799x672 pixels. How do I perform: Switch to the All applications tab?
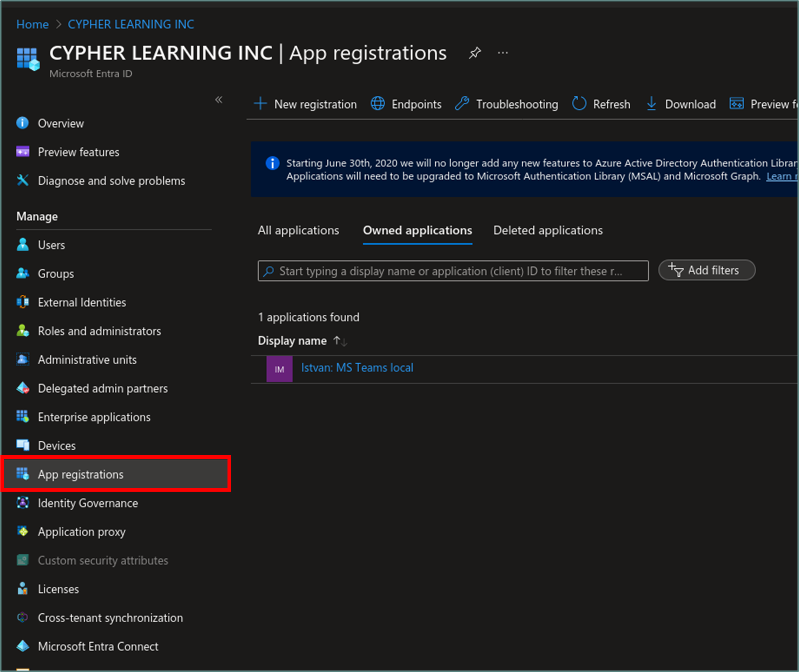pyautogui.click(x=298, y=230)
